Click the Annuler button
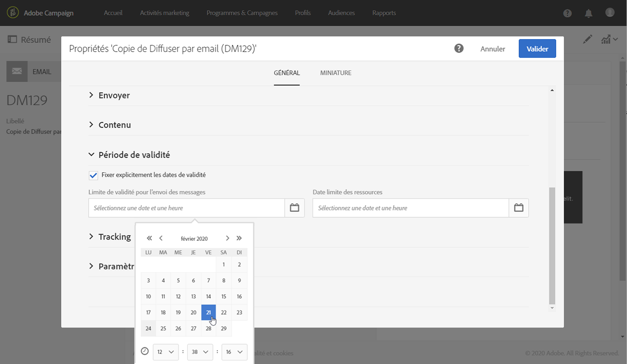 coord(493,49)
